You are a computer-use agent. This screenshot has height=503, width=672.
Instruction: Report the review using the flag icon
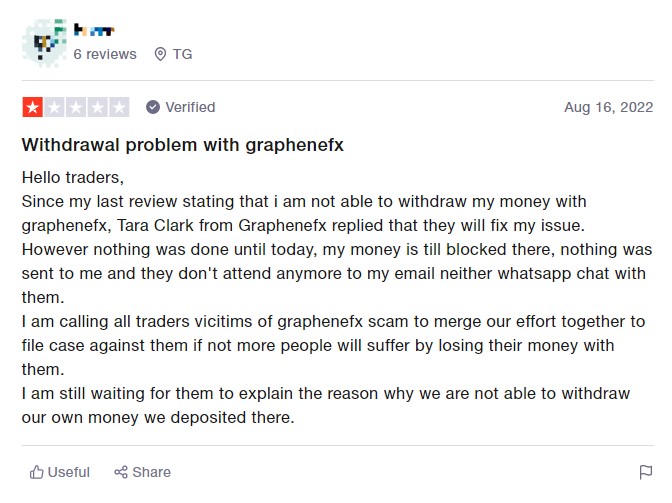click(x=646, y=472)
